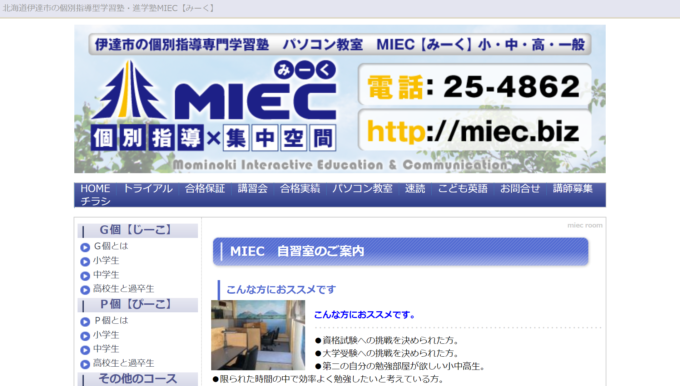Click bullet icon beside 小学生 under P個
Screen dimensions: 680x386
pyautogui.click(x=85, y=336)
